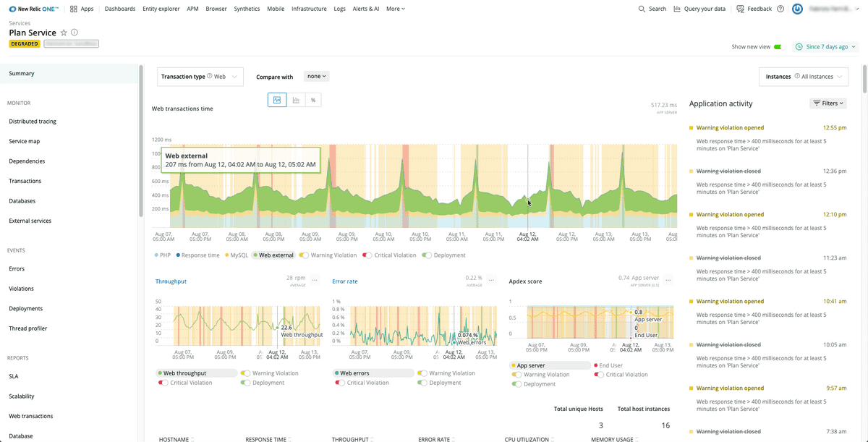
Task: Switch to the area chart view icon
Action: [x=276, y=100]
